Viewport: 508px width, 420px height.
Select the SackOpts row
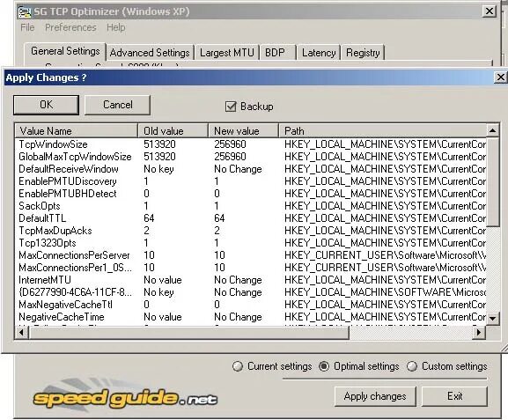coord(250,206)
